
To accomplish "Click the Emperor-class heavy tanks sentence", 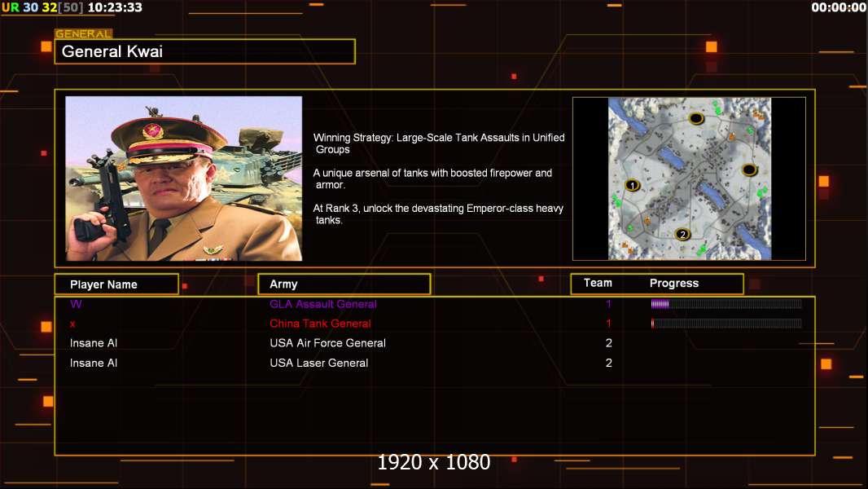I will 438,214.
